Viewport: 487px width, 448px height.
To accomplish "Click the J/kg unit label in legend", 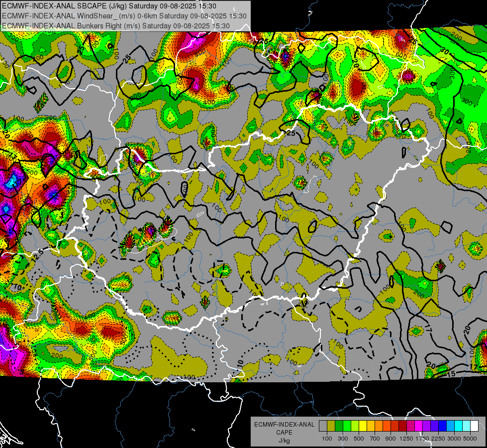I will point(284,441).
